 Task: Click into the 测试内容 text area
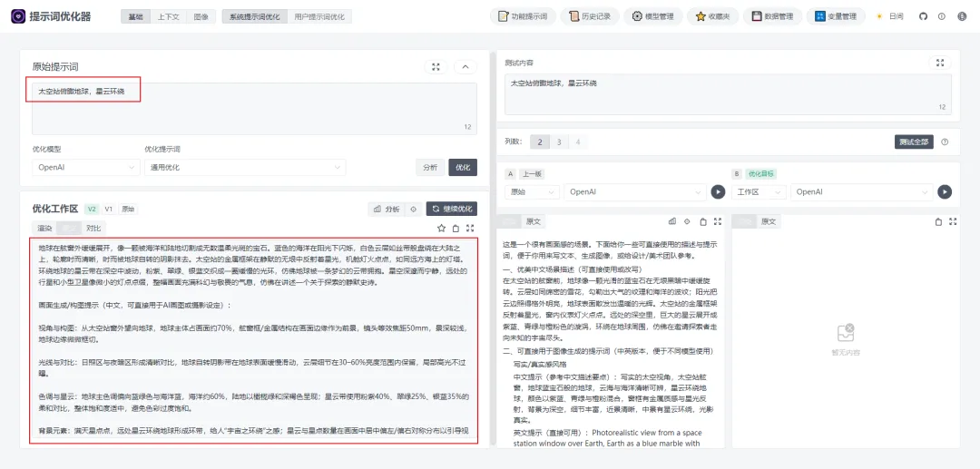point(728,94)
